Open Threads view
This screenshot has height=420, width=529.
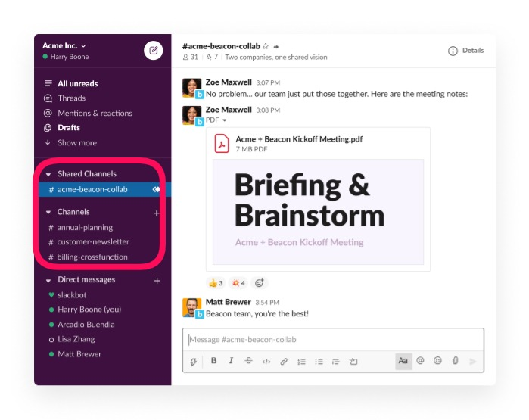pos(72,98)
